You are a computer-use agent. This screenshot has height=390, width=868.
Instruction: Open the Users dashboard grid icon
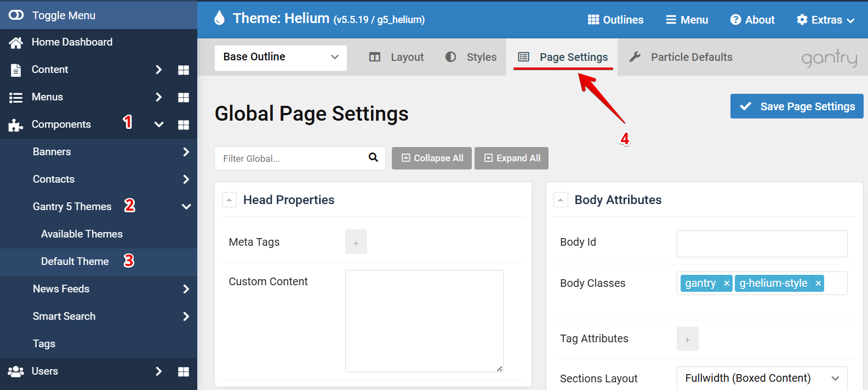pos(184,371)
